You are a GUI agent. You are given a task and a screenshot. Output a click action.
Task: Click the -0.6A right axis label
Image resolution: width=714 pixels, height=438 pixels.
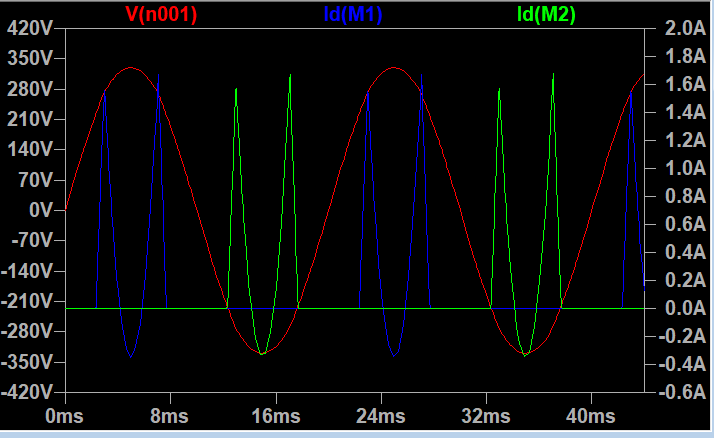tap(682, 392)
